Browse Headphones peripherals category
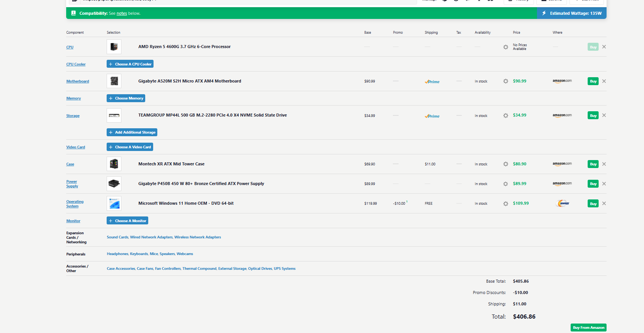Viewport: 644px width, 333px height. coord(118,254)
